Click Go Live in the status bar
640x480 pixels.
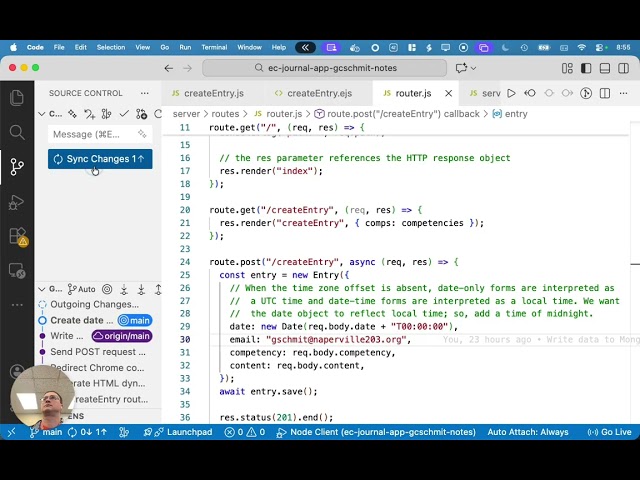(x=609, y=432)
